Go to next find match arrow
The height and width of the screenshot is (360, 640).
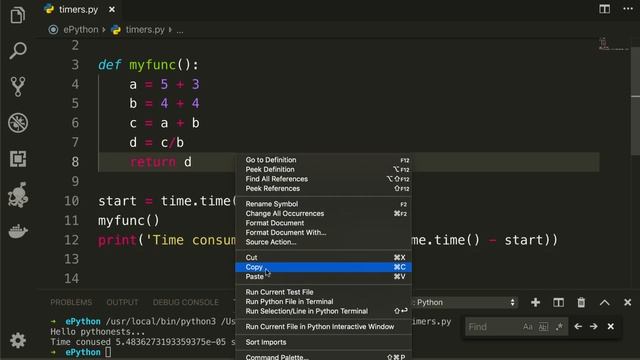(594, 327)
